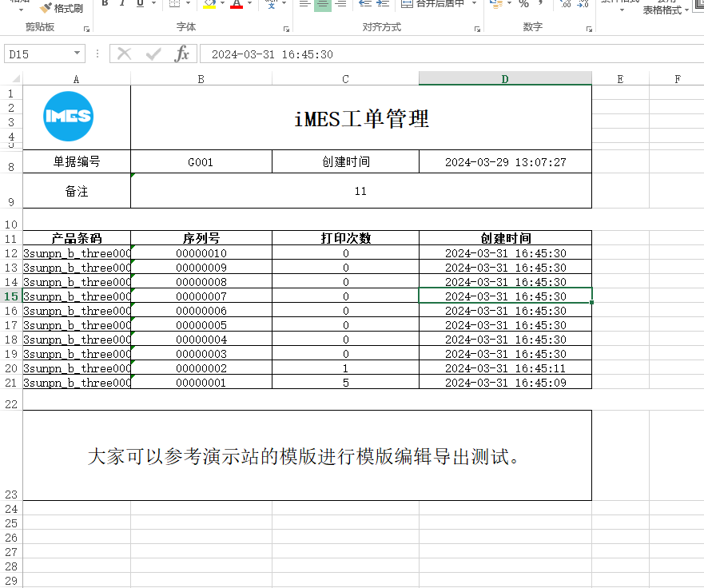The image size is (704, 588).
Task: Select serial number cell 00000001
Action: point(201,383)
